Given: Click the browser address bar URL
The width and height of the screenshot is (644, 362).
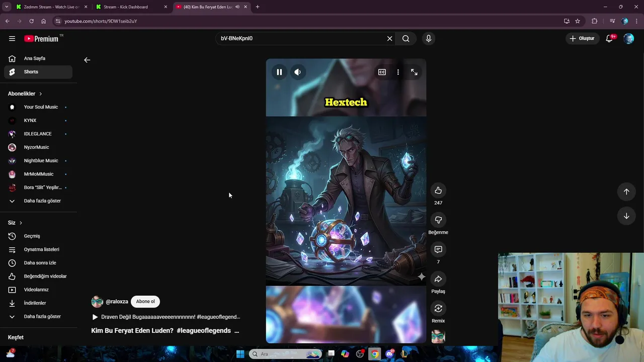Looking at the screenshot, I should tap(101, 21).
